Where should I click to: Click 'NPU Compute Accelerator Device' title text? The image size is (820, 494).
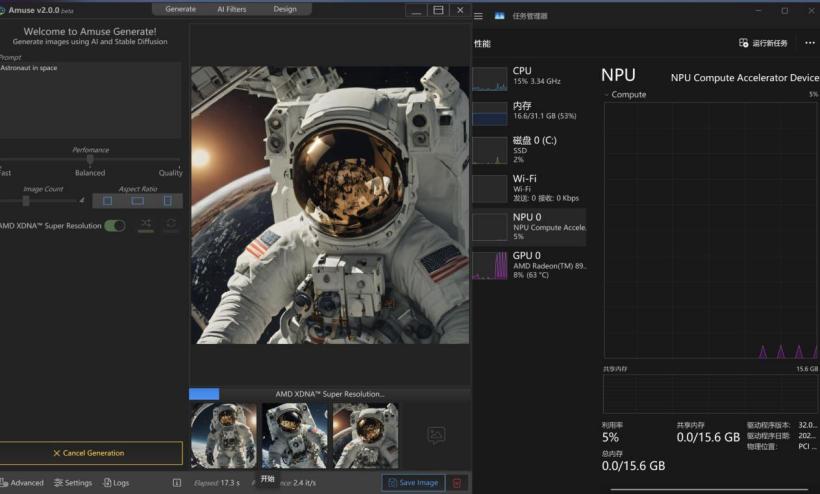(x=745, y=77)
